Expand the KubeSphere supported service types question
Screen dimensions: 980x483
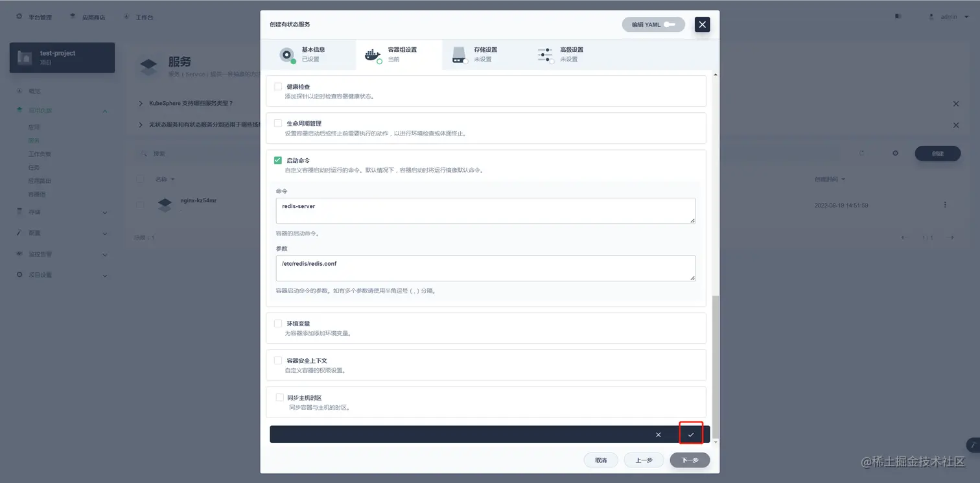click(x=191, y=103)
